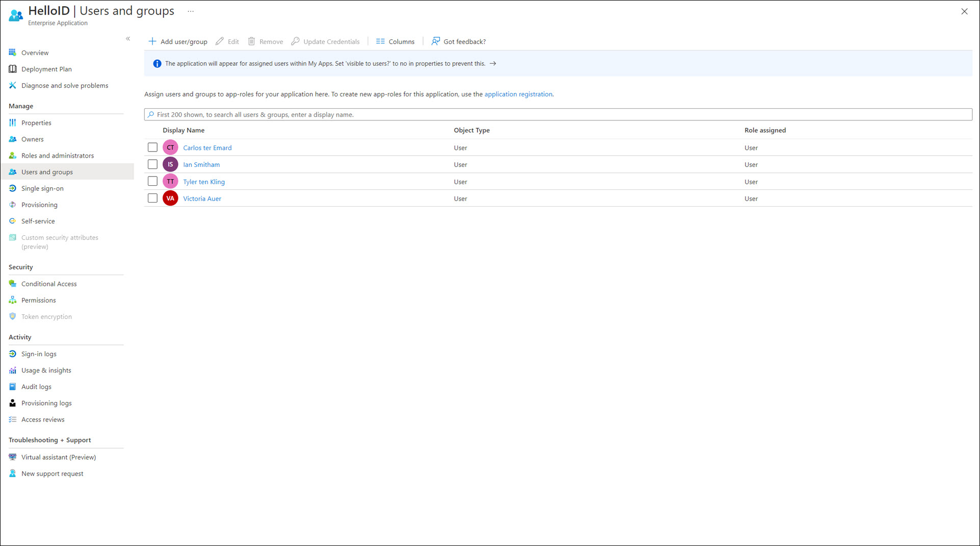
Task: Tick the checkbox for Tyler ten Kling
Action: [152, 181]
